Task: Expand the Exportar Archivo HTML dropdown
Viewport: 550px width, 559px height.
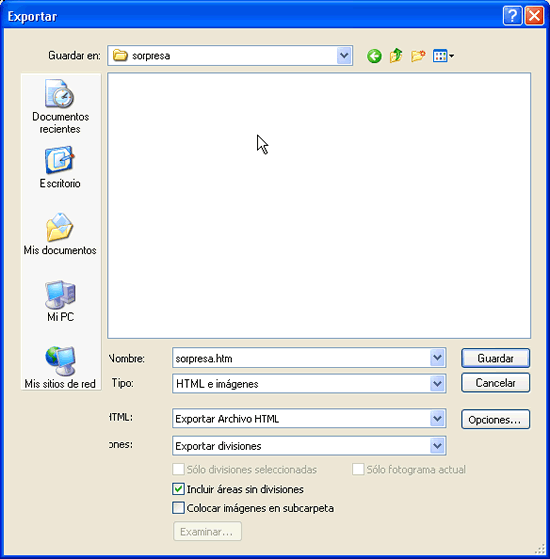Action: click(437, 418)
